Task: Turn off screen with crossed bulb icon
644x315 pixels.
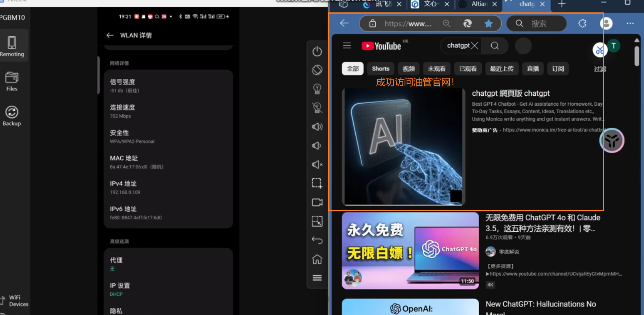Action: [317, 108]
